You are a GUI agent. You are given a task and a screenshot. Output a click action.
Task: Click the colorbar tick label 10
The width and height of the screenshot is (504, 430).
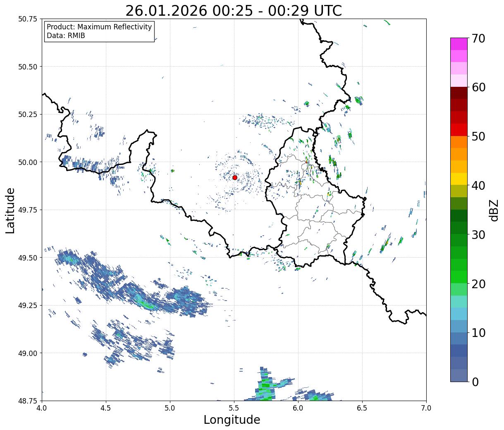478,333
